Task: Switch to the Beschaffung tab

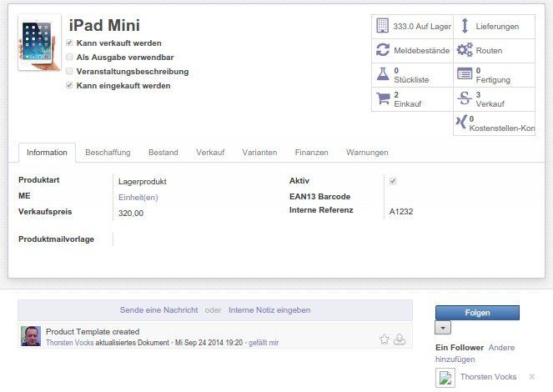Action: [x=108, y=153]
